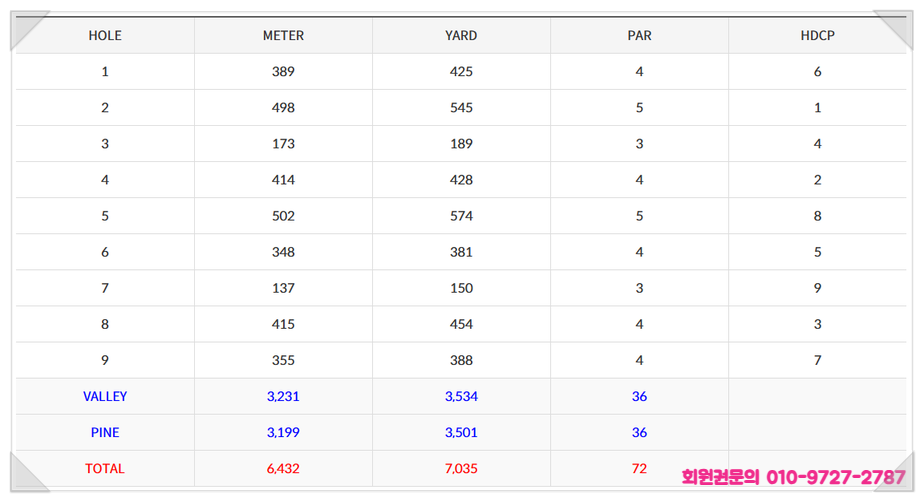This screenshot has width=924, height=502.
Task: Click the 150 yard cell
Action: click(x=461, y=288)
